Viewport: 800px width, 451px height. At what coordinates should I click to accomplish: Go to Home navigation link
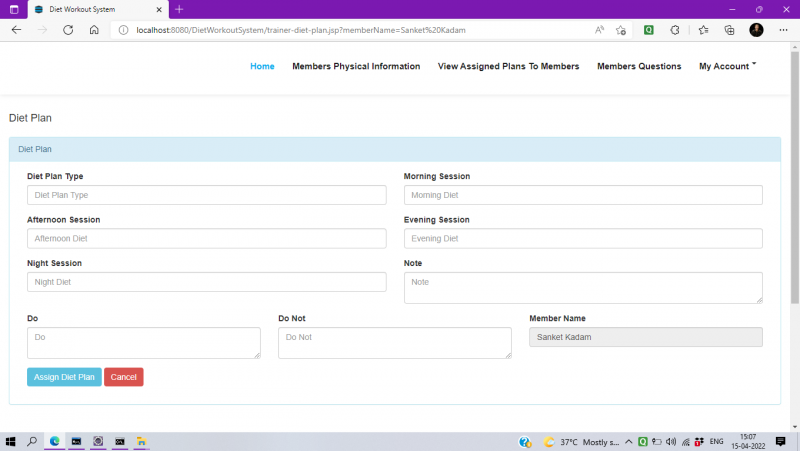coord(262,66)
